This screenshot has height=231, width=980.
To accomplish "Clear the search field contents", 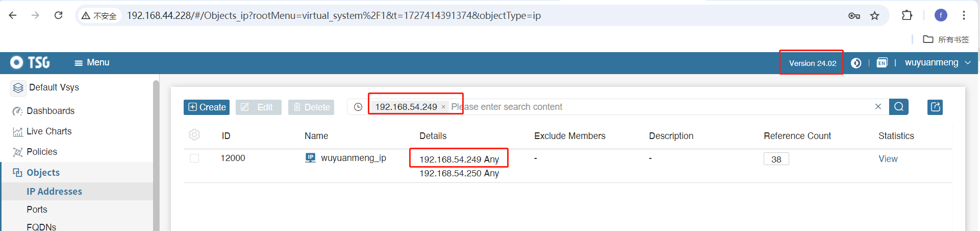I will pos(878,107).
